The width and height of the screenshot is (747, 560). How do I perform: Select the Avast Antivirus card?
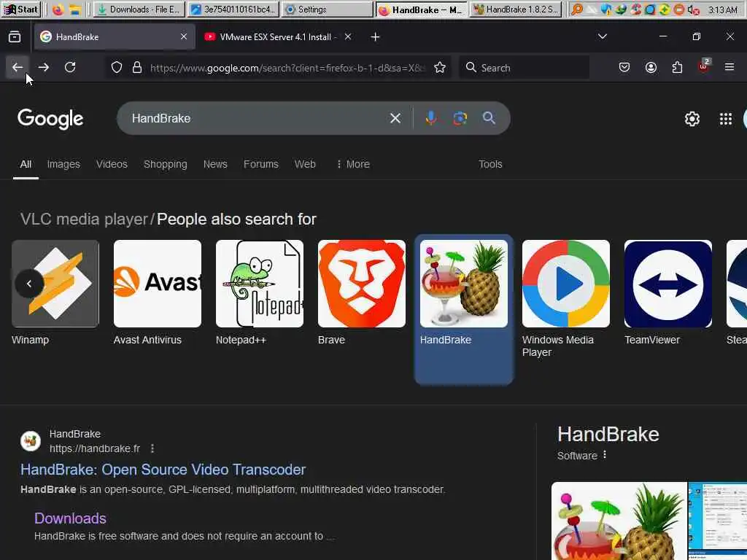coord(158,293)
